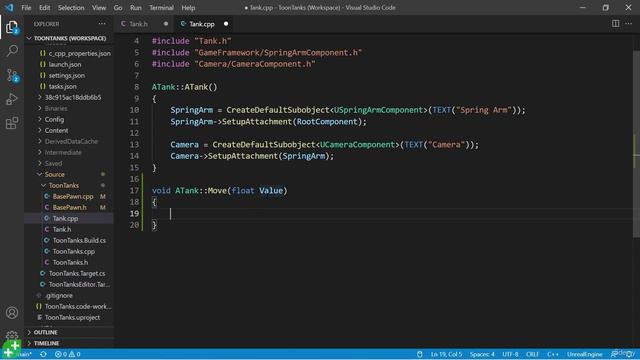Open editor More Actions ellipsis

(x=629, y=24)
